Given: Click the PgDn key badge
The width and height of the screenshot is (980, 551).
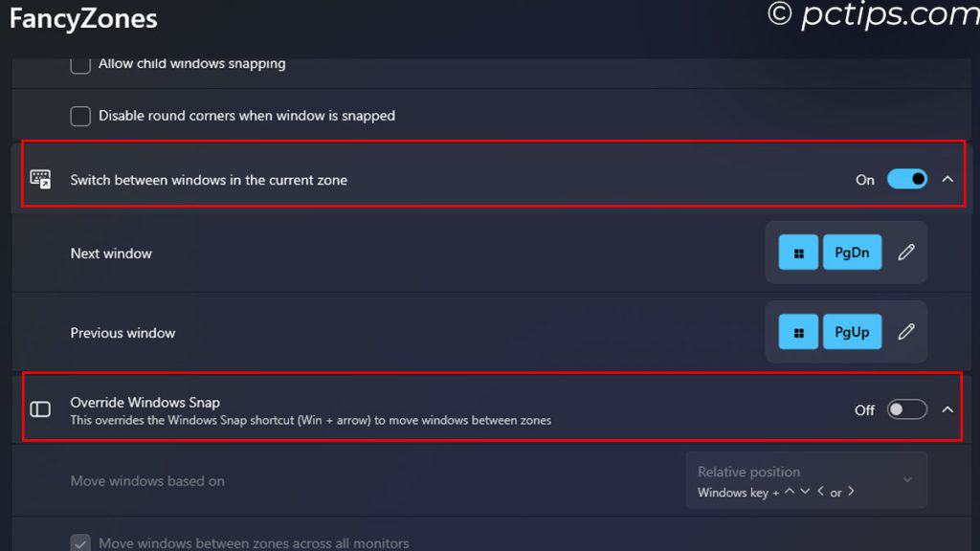Looking at the screenshot, I should (852, 253).
